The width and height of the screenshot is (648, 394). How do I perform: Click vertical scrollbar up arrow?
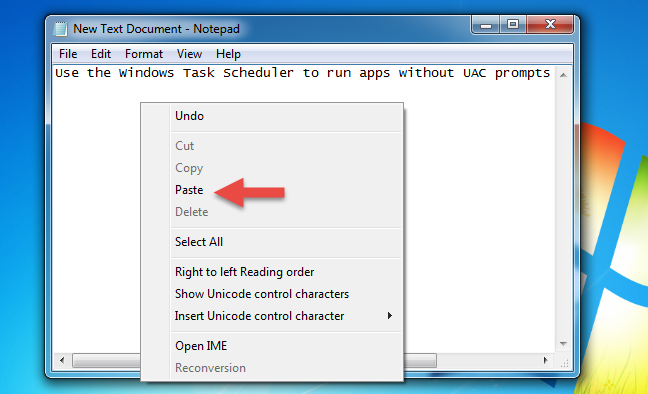coord(563,75)
